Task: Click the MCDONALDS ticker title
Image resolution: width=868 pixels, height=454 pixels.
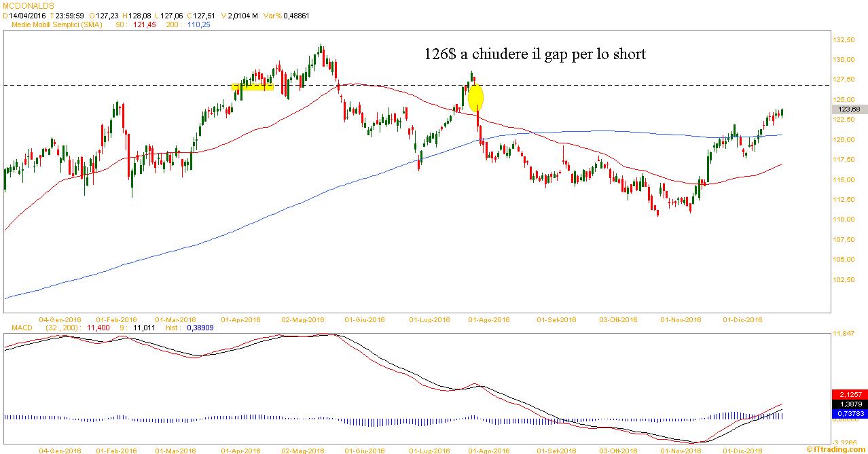Action: tap(28, 5)
